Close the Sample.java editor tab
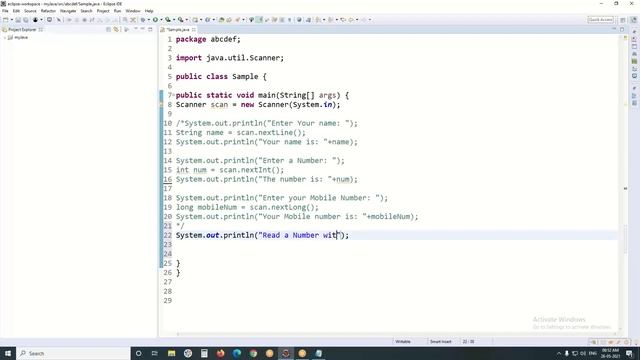The height and width of the screenshot is (360, 640). coord(194,29)
